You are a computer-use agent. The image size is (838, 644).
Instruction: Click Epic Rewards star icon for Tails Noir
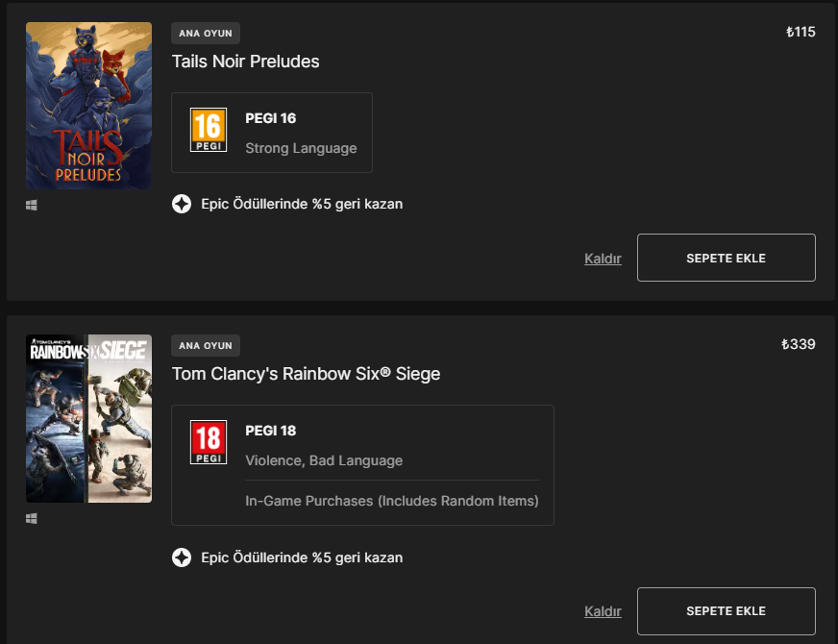click(x=182, y=204)
